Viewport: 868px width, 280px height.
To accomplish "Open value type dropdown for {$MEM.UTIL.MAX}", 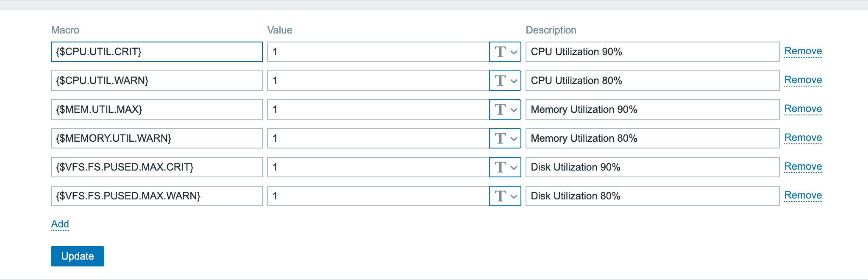I will pyautogui.click(x=505, y=109).
